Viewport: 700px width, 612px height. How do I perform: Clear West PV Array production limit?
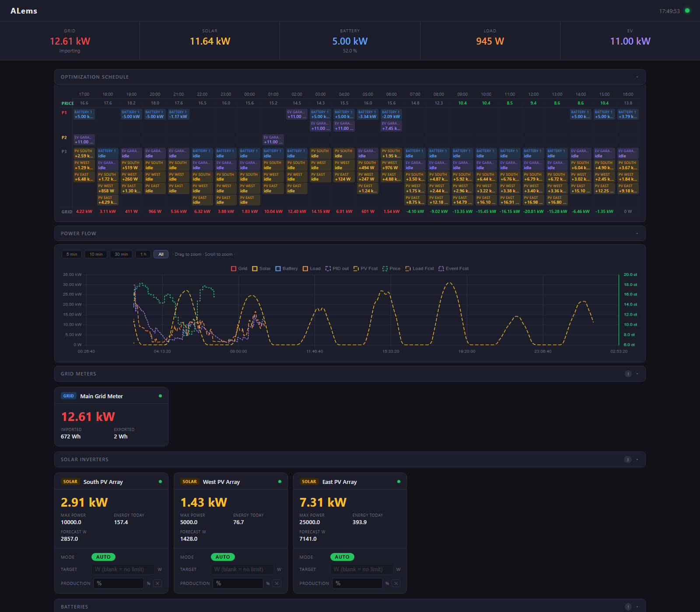point(276,583)
